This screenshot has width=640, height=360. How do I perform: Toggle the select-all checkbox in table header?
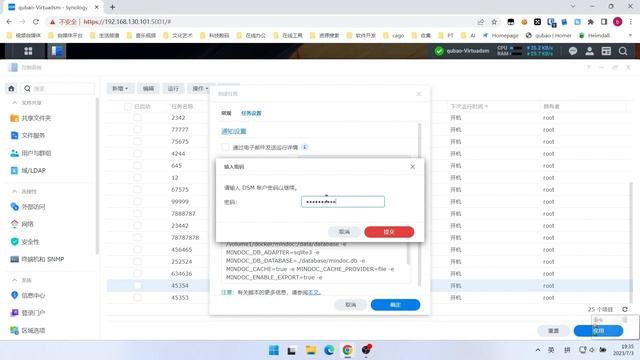[x=128, y=107]
